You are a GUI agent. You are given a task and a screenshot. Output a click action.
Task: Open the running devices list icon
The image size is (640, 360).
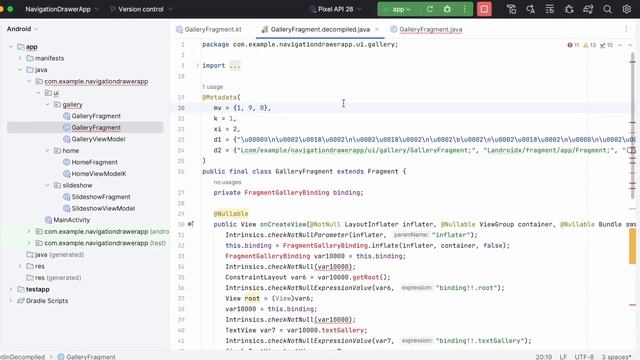pos(550,9)
